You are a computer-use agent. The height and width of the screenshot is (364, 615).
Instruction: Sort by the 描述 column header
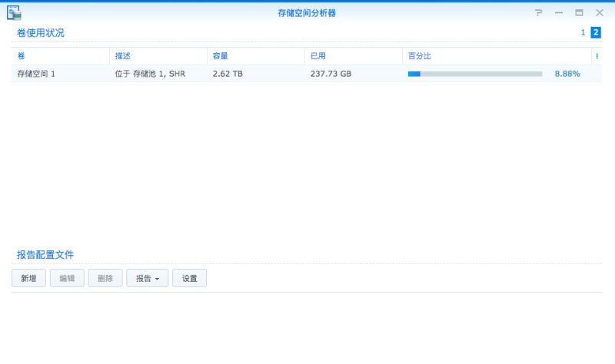pos(158,56)
